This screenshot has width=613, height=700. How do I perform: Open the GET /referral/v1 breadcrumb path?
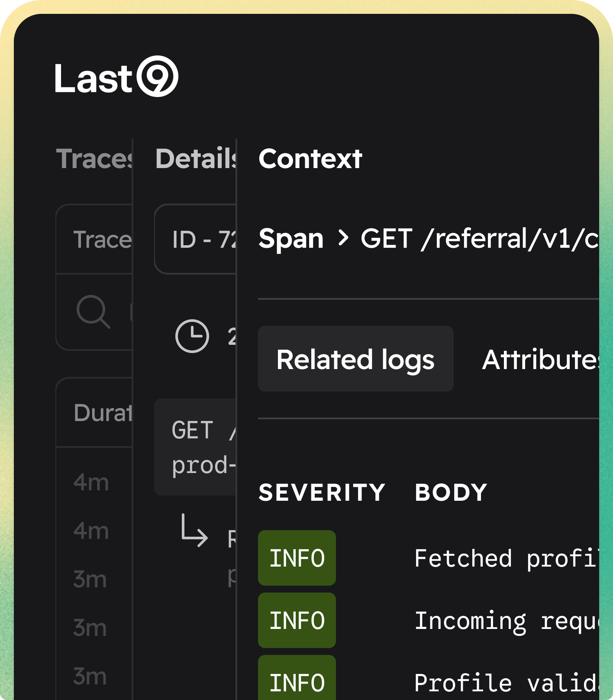point(479,239)
